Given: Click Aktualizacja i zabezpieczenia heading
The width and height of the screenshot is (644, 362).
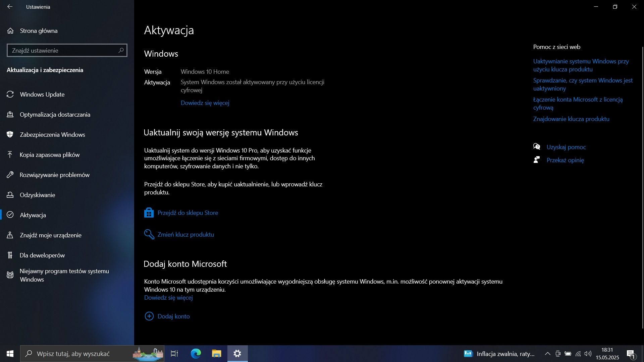Looking at the screenshot, I should [45, 70].
